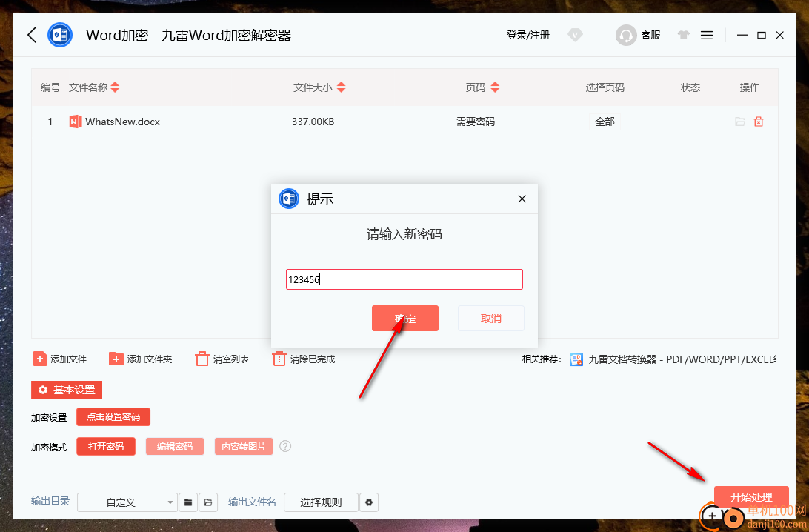Click the 状态 column header
Image resolution: width=809 pixels, height=532 pixels.
click(690, 87)
